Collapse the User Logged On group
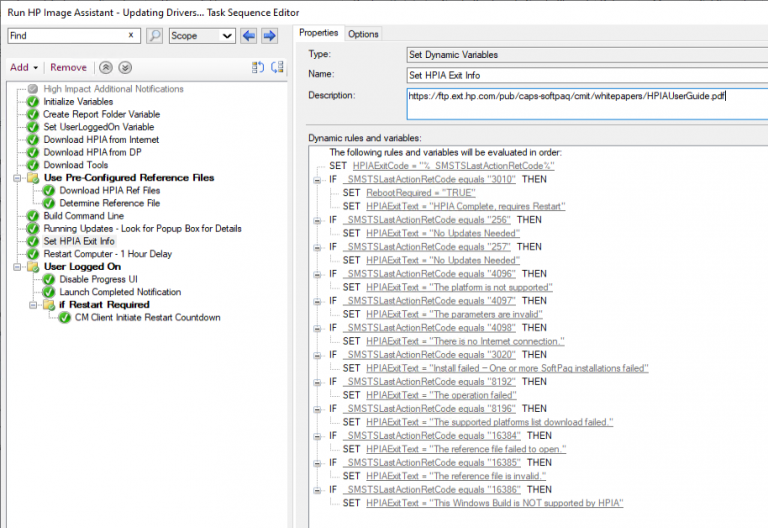The width and height of the screenshot is (768, 528). (x=19, y=267)
